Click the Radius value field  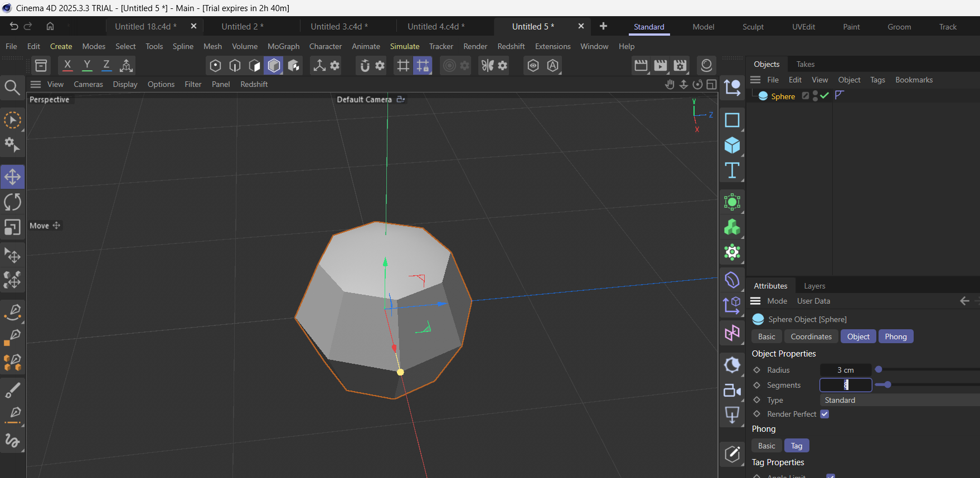click(846, 370)
